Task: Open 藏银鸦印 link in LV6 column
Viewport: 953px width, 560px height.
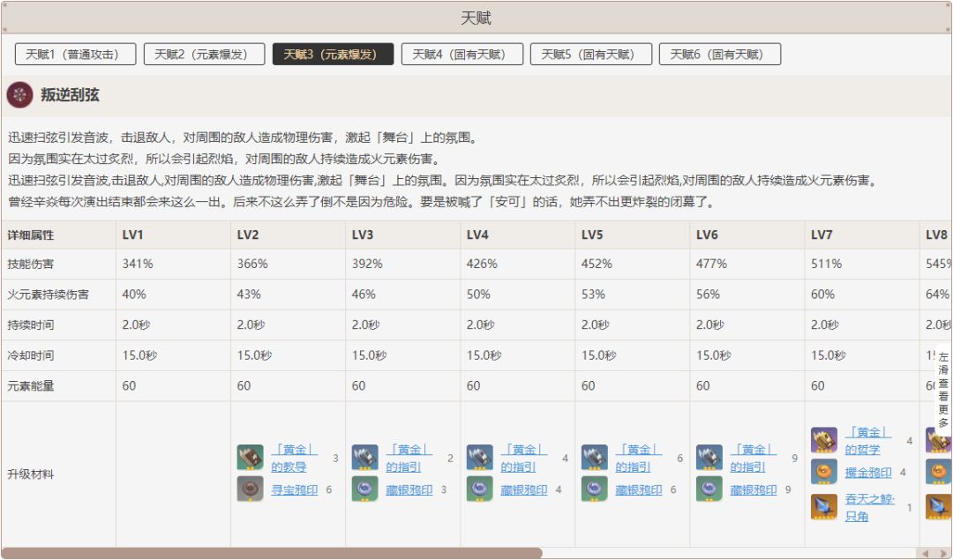Action: [x=754, y=489]
